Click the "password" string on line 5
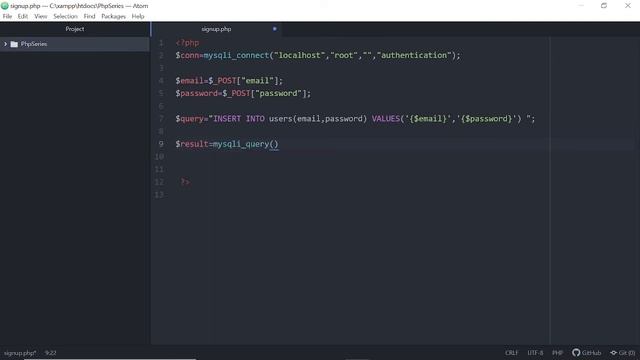This screenshot has height=360, width=640. click(x=278, y=93)
